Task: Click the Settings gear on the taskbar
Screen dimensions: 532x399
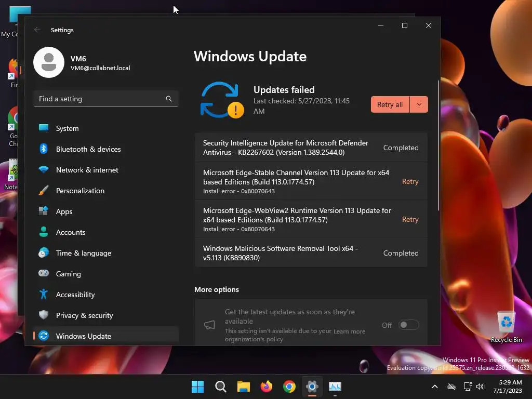Action: click(x=312, y=387)
